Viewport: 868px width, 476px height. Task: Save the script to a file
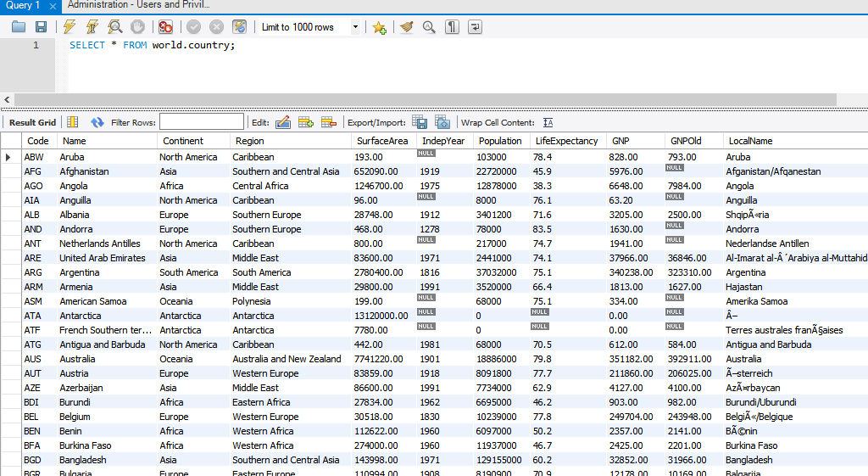[x=41, y=27]
